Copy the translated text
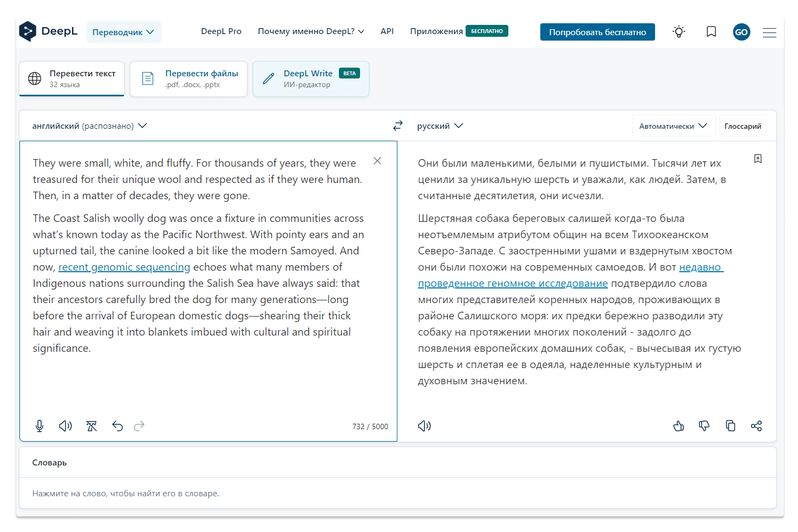This screenshot has width=798, height=532. 730,426
